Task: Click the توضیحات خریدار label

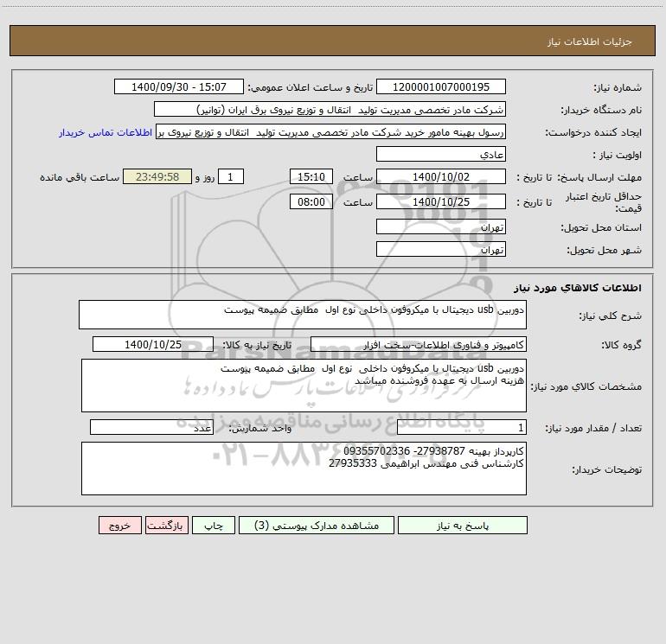Action: (x=607, y=470)
